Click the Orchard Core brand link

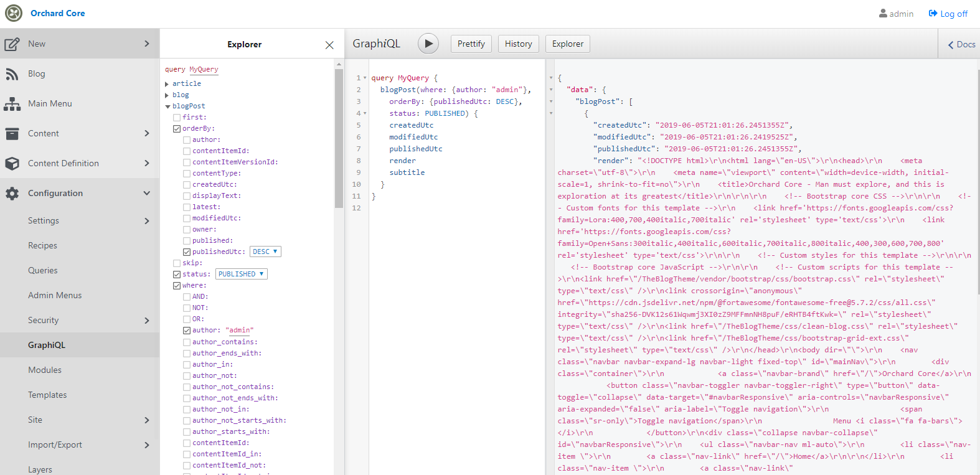(58, 13)
